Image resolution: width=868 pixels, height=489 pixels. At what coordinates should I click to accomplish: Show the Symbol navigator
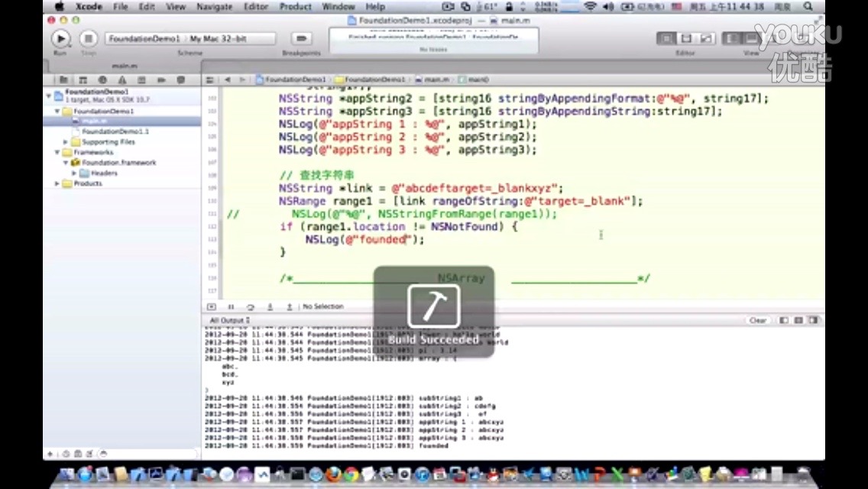(83, 79)
